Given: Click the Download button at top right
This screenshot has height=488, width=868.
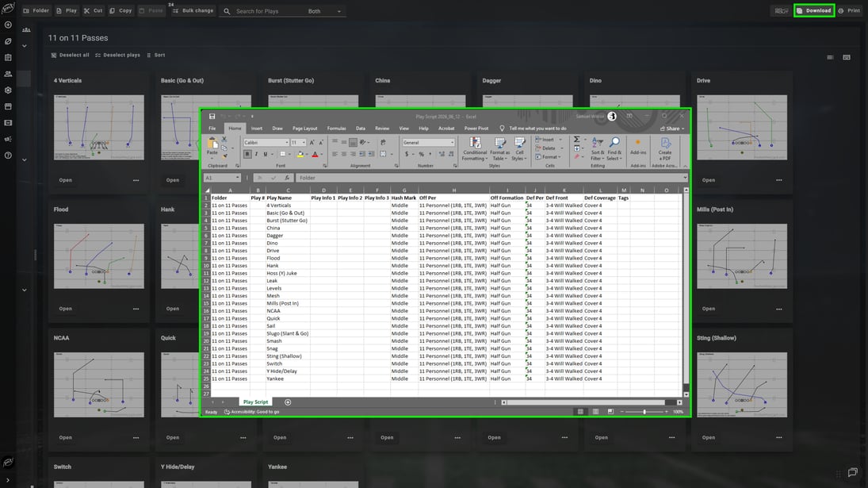Looking at the screenshot, I should 814,10.
